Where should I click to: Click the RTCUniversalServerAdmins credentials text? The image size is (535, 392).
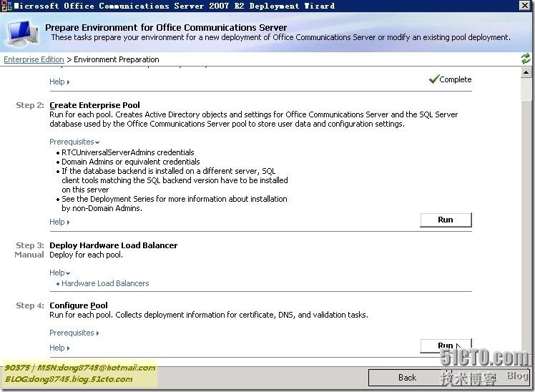click(127, 152)
